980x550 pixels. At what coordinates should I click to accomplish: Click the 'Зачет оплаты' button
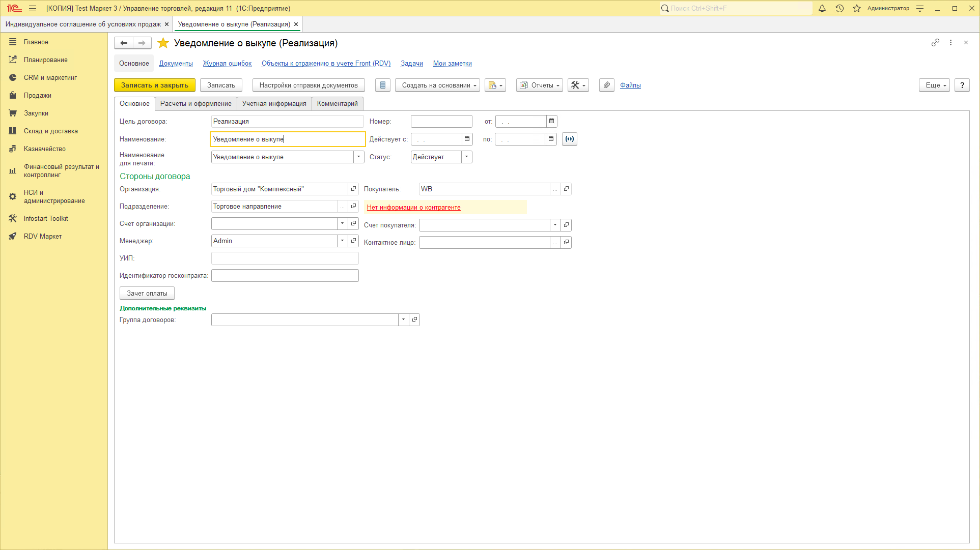tap(147, 293)
